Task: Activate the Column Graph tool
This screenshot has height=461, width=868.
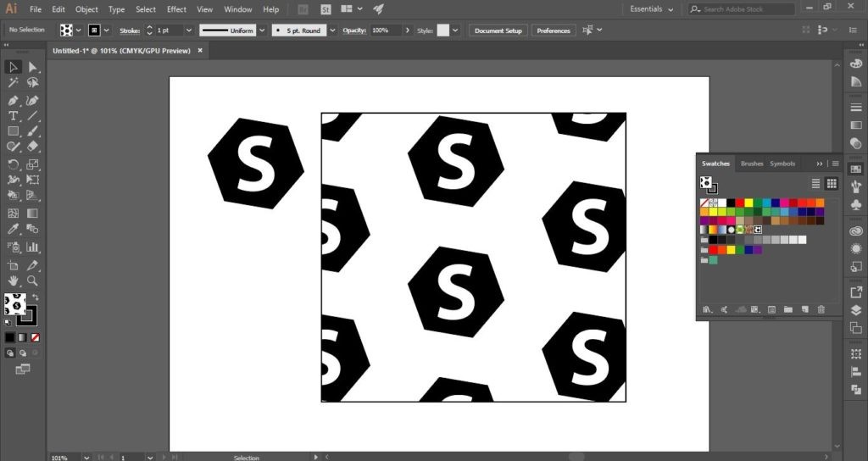Action: (33, 247)
